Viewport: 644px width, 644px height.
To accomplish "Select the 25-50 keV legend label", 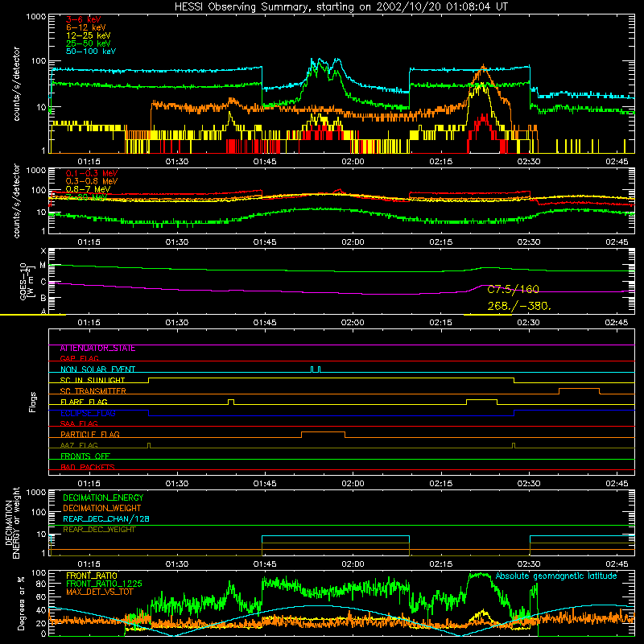I will tap(89, 43).
